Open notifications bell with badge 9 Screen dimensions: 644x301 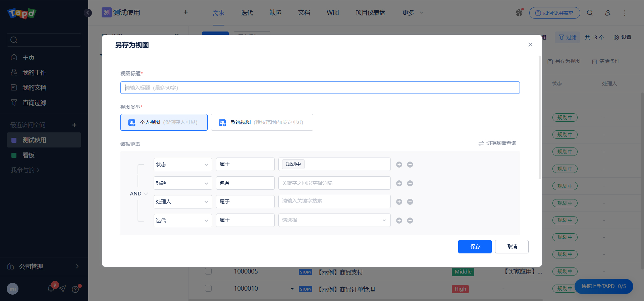(51, 288)
